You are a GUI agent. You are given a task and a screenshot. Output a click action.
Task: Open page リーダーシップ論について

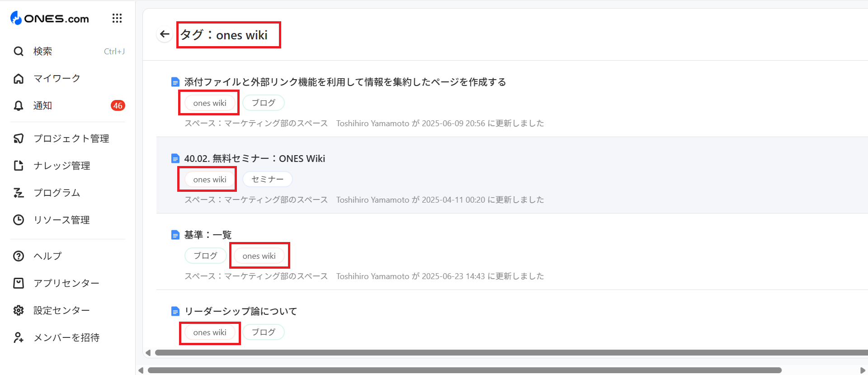241,311
